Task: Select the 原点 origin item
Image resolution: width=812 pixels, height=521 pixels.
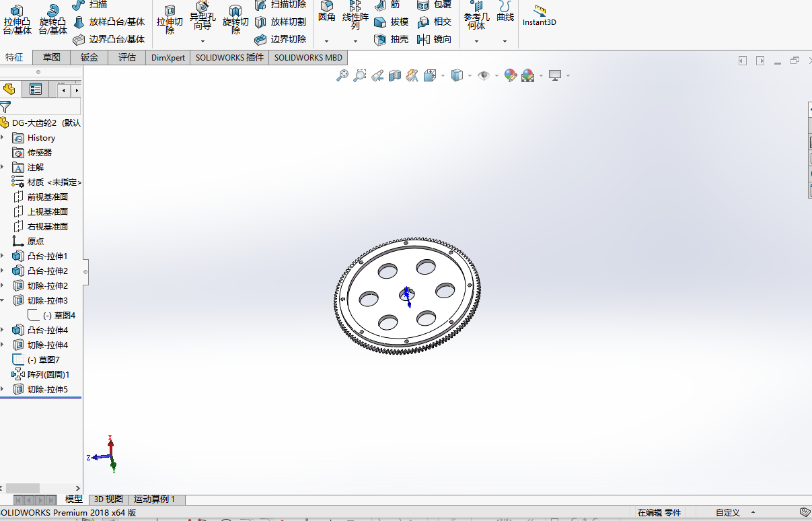Action: 28,242
